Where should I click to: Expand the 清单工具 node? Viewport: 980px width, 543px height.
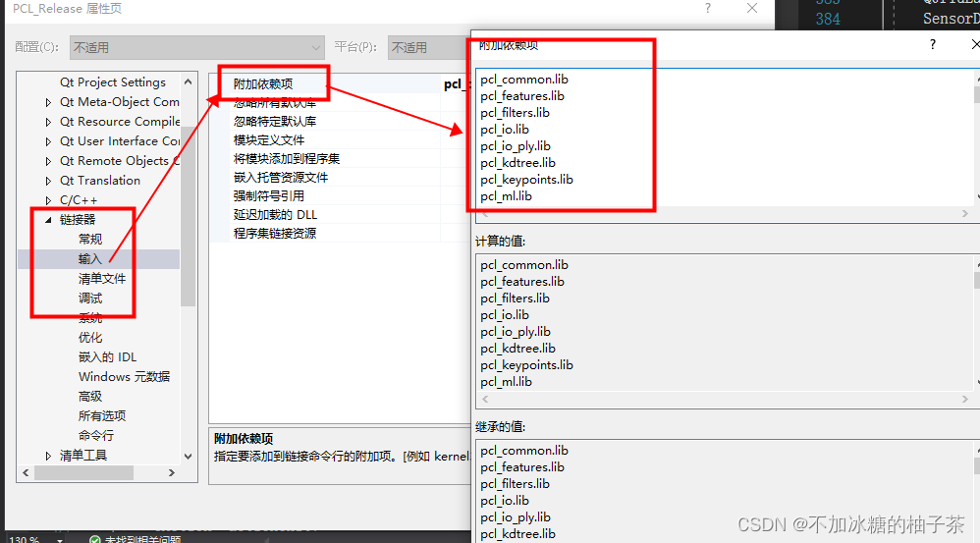point(48,457)
